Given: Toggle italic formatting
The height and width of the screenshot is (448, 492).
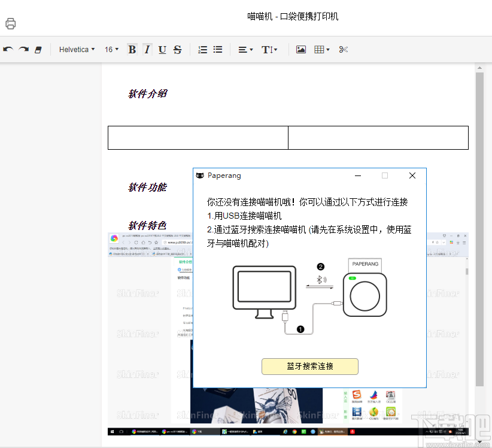Looking at the screenshot, I should click(x=147, y=49).
